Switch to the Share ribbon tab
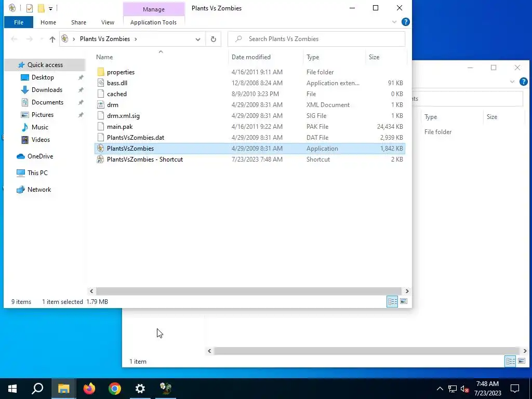The height and width of the screenshot is (399, 532). pos(78,22)
